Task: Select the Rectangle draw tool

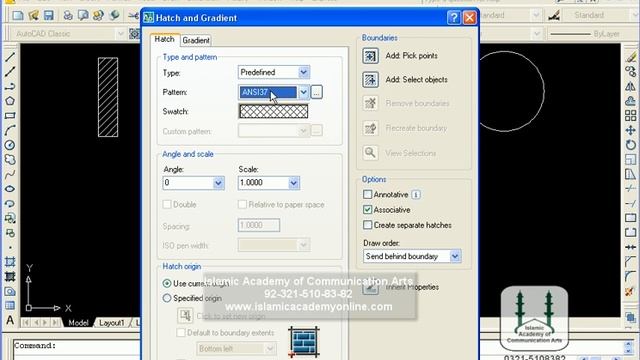Action: coord(10,116)
